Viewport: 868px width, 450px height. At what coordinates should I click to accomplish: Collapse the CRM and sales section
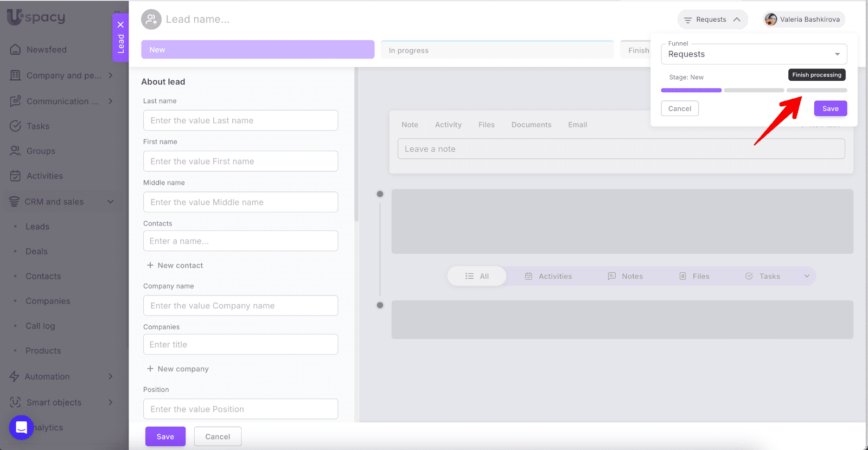tap(111, 202)
